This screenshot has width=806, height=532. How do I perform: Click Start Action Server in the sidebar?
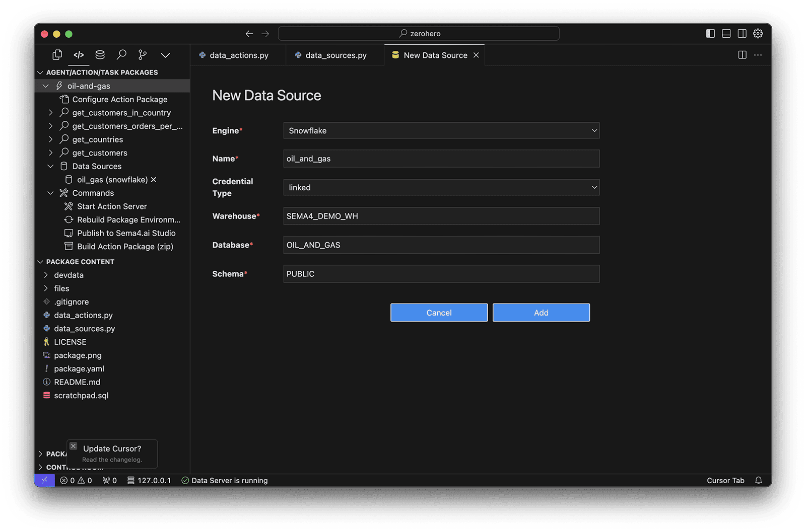click(112, 206)
